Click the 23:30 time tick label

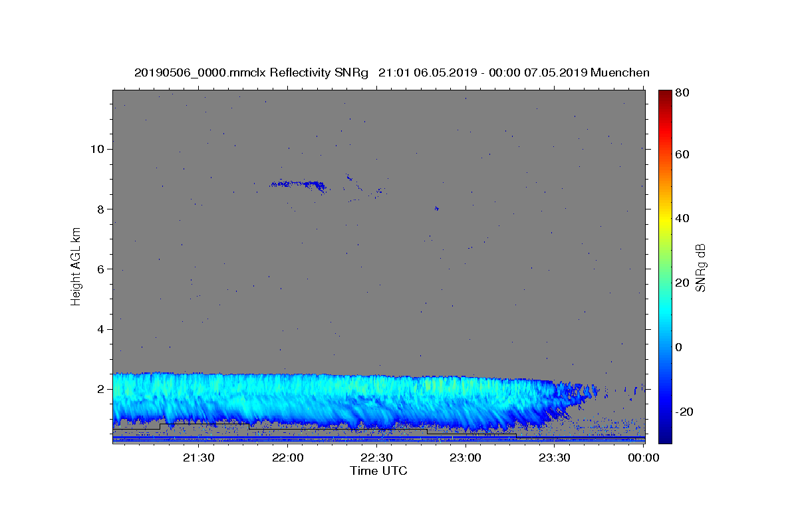point(554,458)
